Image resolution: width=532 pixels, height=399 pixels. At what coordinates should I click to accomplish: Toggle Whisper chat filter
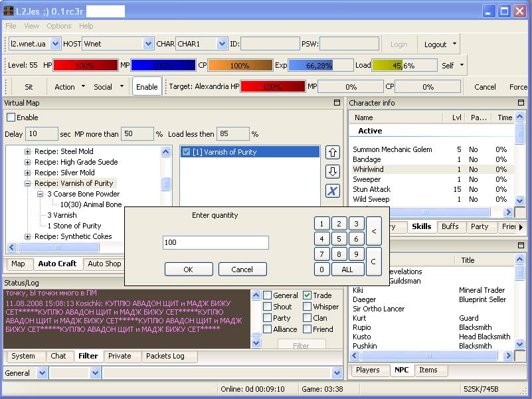(x=307, y=307)
